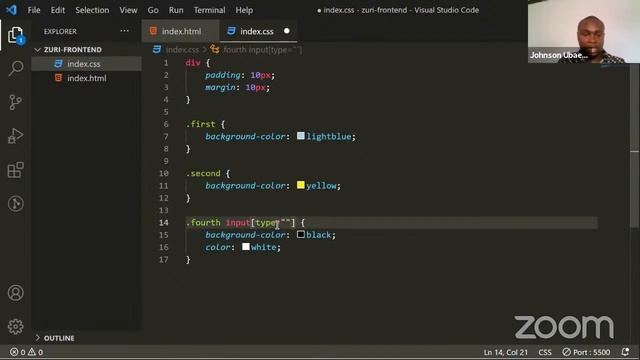Click index.css in the breadcrumb

click(182, 50)
